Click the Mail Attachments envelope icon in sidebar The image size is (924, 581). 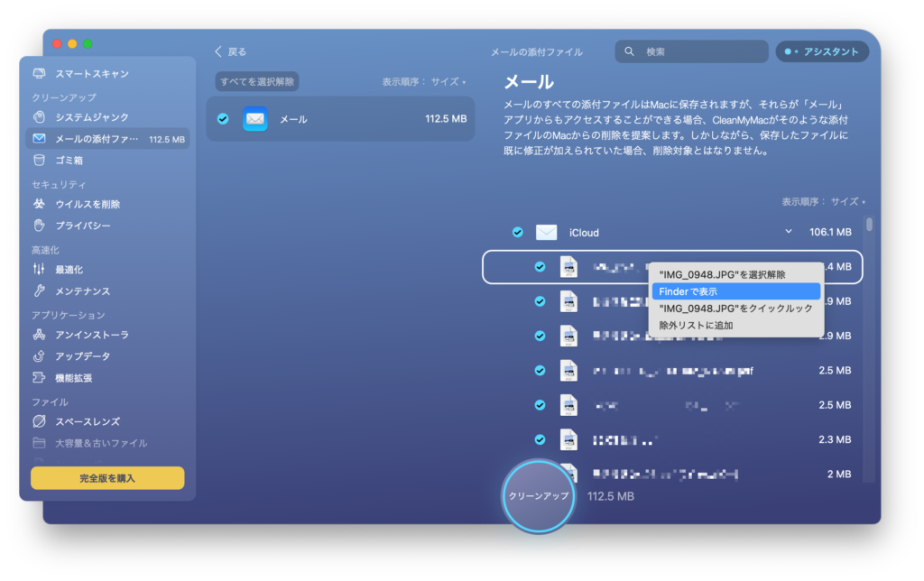pyautogui.click(x=39, y=138)
